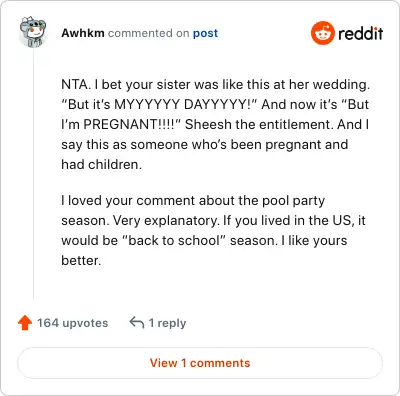The height and width of the screenshot is (396, 400).
Task: Upvote the comment with orange arrow
Action: point(25,323)
